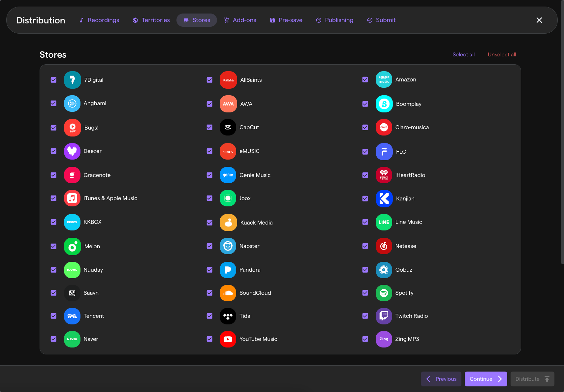Click the iTunes & Apple Music icon

72,198
